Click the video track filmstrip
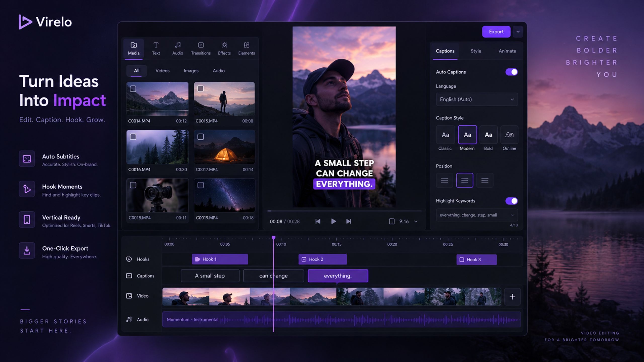This screenshot has height=362, width=644. 332,297
